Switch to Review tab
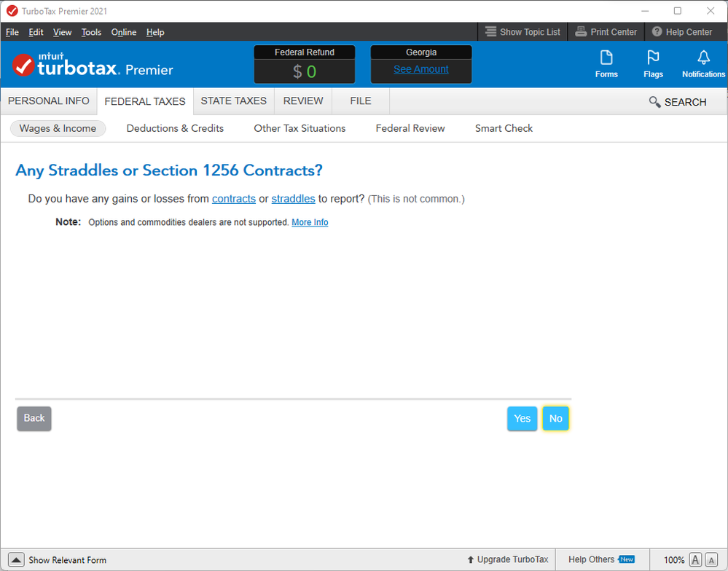 [303, 101]
